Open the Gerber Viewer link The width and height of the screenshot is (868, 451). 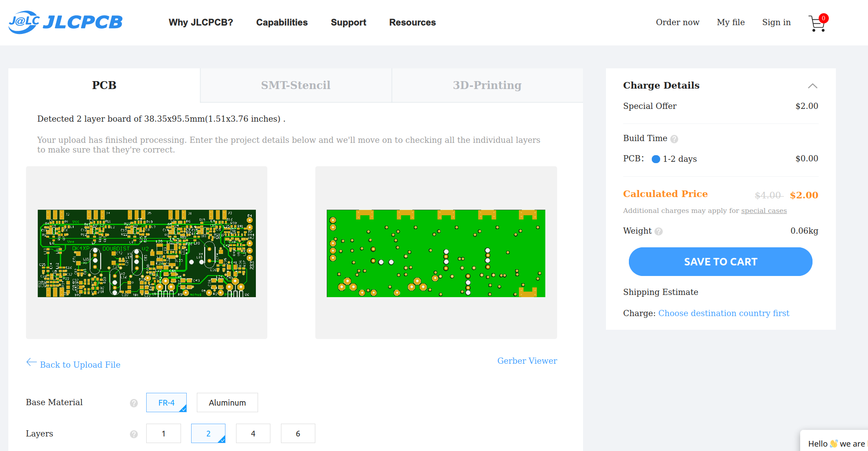click(x=527, y=361)
